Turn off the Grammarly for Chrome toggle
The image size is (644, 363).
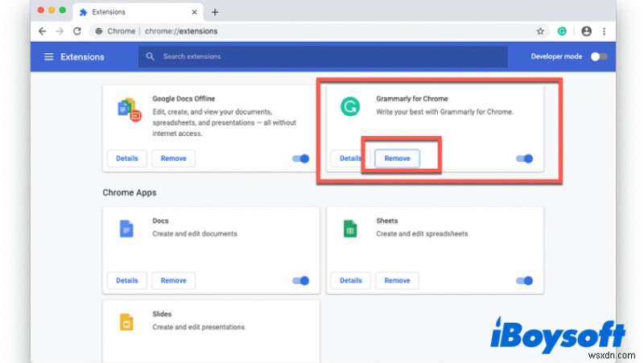tap(524, 159)
